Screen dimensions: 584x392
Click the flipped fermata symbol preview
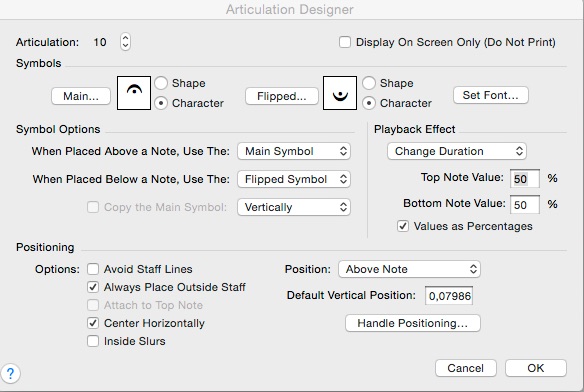point(340,93)
